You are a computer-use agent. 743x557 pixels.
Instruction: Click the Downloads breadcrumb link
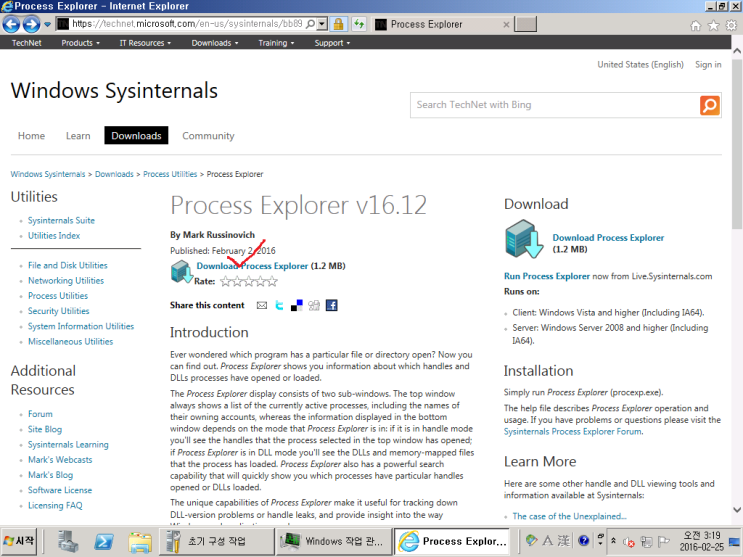click(x=114, y=174)
